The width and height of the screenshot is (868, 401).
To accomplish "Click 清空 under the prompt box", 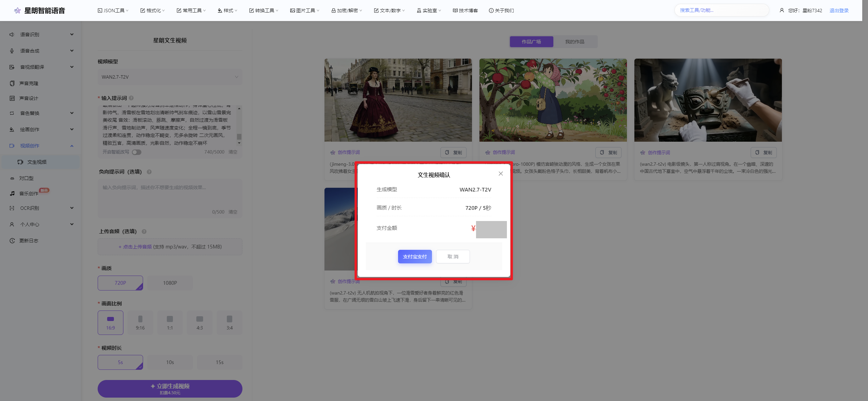I will click(233, 152).
